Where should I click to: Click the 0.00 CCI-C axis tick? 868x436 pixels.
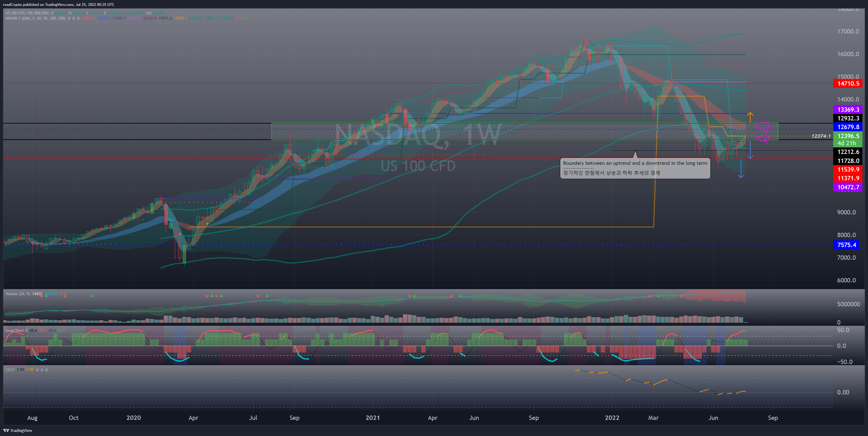tap(843, 392)
